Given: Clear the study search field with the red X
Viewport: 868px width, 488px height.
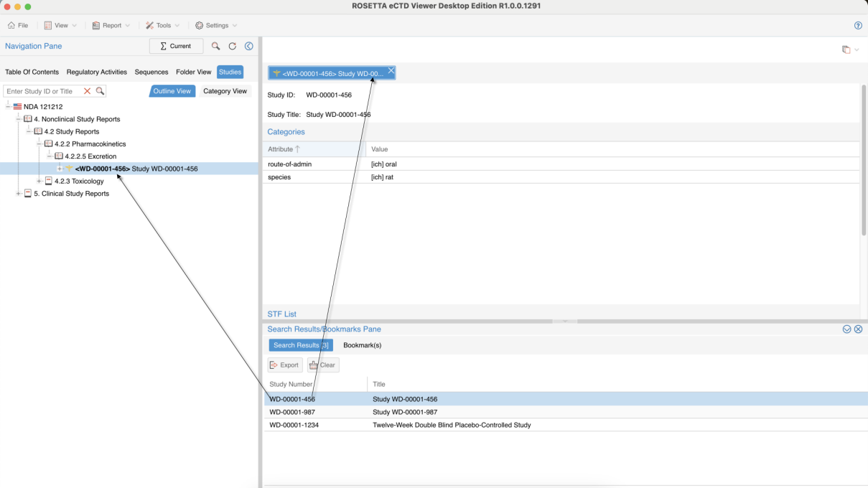Looking at the screenshot, I should pyautogui.click(x=88, y=91).
